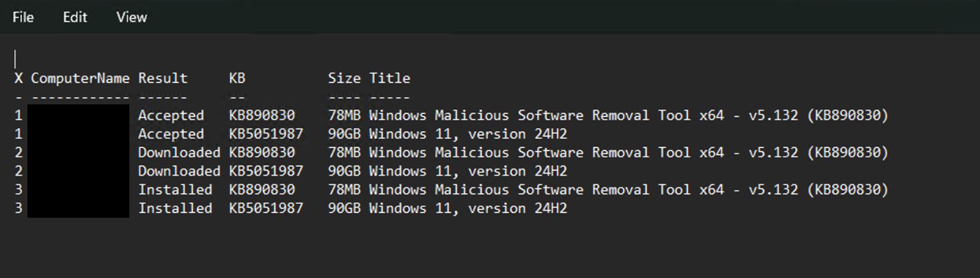Image resolution: width=980 pixels, height=278 pixels.
Task: Click the Size column header text
Action: pyautogui.click(x=344, y=78)
